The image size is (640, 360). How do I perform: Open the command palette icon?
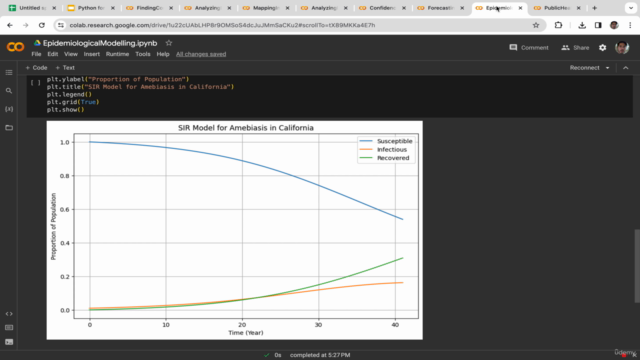coord(9,328)
